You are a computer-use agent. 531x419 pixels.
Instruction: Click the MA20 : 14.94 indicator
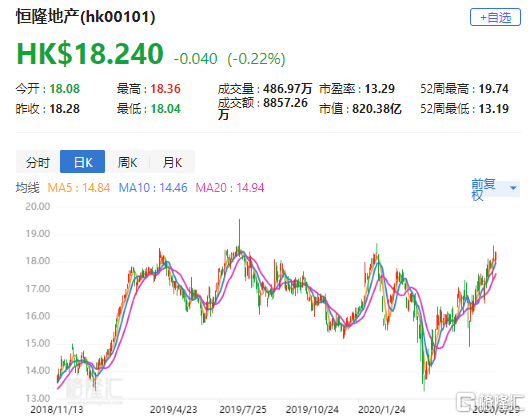[x=230, y=188]
